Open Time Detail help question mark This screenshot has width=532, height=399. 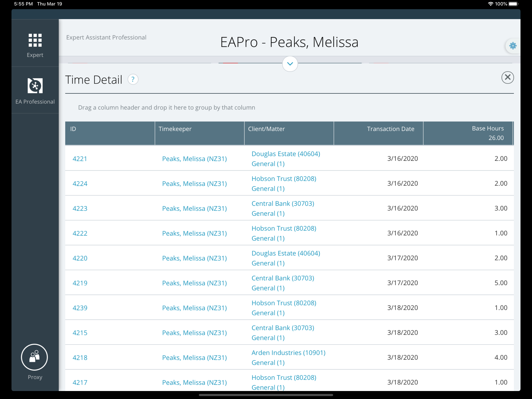click(x=133, y=79)
